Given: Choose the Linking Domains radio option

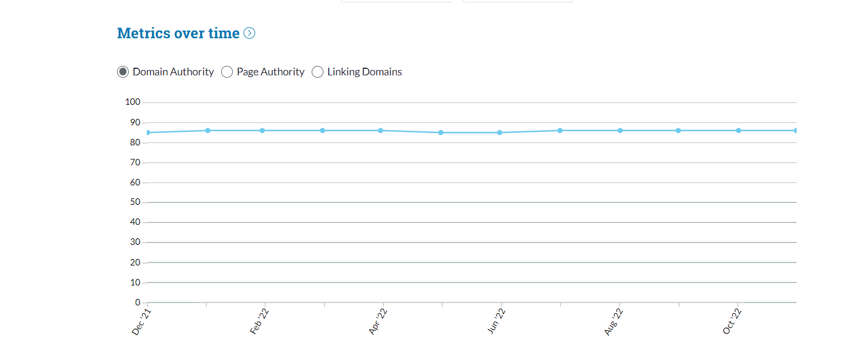Looking at the screenshot, I should click(x=318, y=72).
